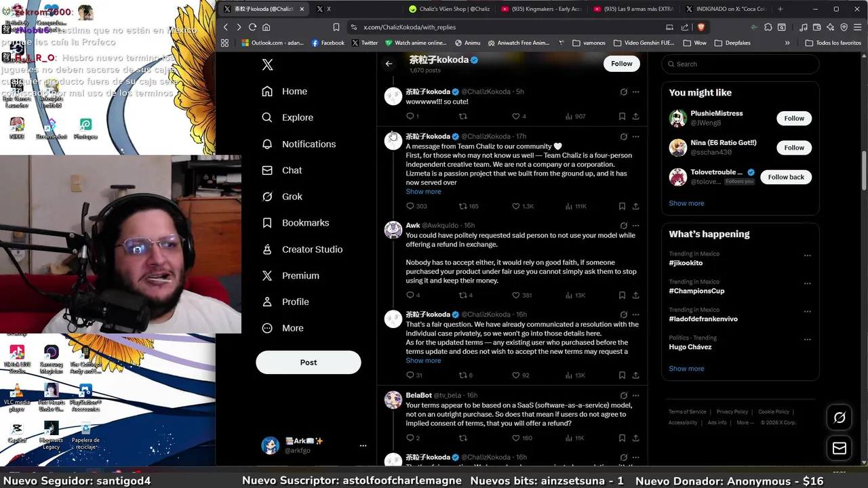
Task: Follow 茶粒子kokoda from the profile header
Action: coord(621,64)
